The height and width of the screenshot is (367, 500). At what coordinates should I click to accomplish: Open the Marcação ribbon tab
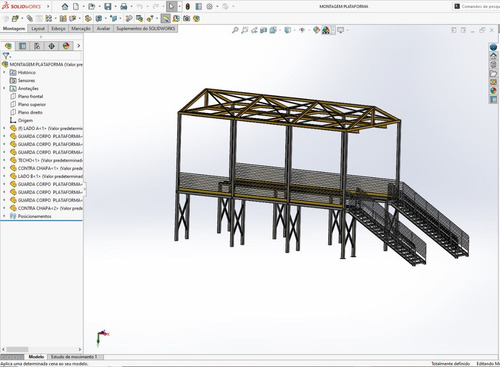[81, 29]
